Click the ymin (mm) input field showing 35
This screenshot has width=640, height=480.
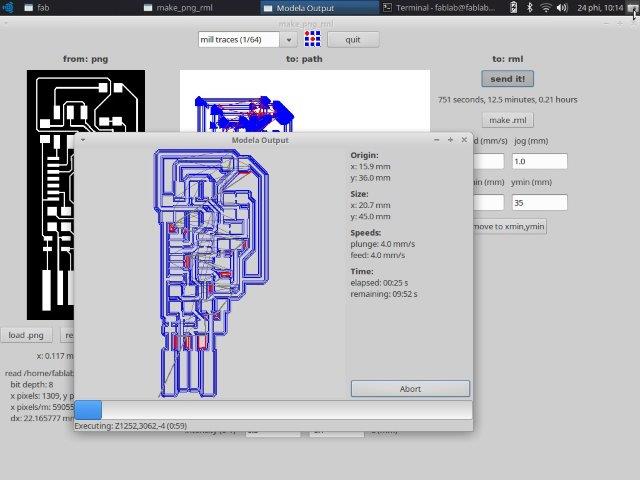click(540, 202)
